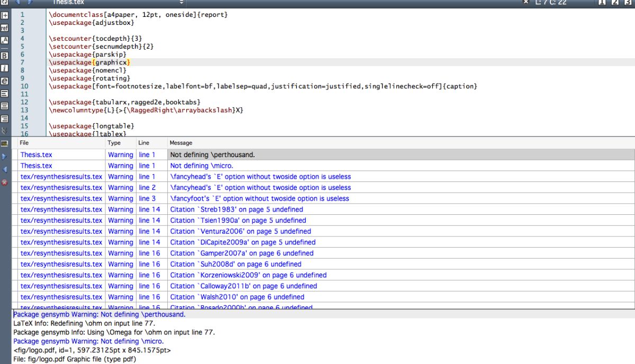
Task: Click the \part sectioning plus-box icon
Action: pyautogui.click(x=4, y=16)
